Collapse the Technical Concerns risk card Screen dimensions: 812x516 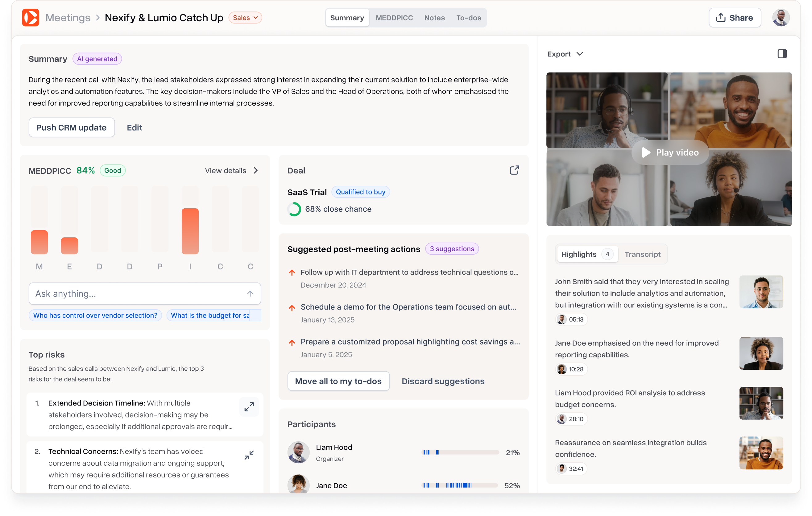coord(249,455)
